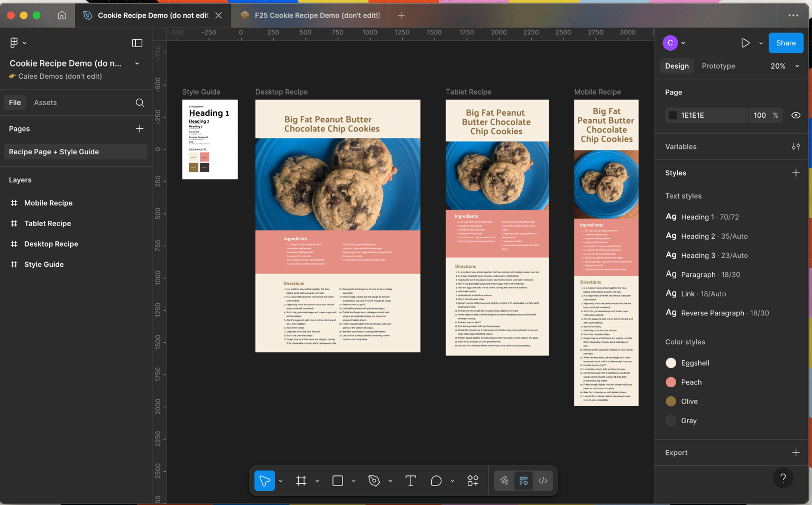Viewport: 812px width, 505px height.
Task: Open the three-dot overflow menu
Action: point(793,15)
